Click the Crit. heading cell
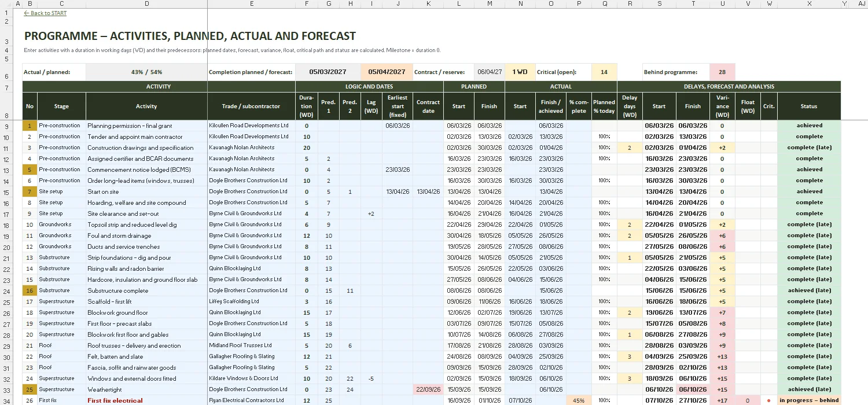Screen dimensions: 868x405 (x=768, y=106)
